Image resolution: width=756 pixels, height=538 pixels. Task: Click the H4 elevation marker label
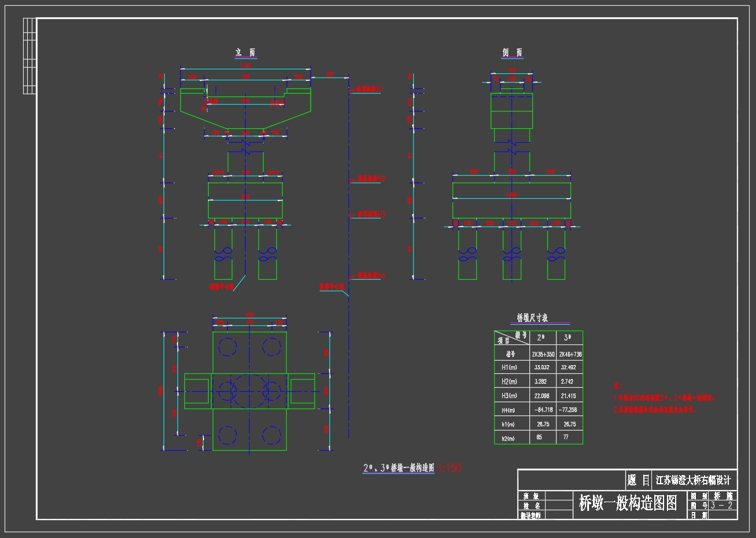coord(371,276)
